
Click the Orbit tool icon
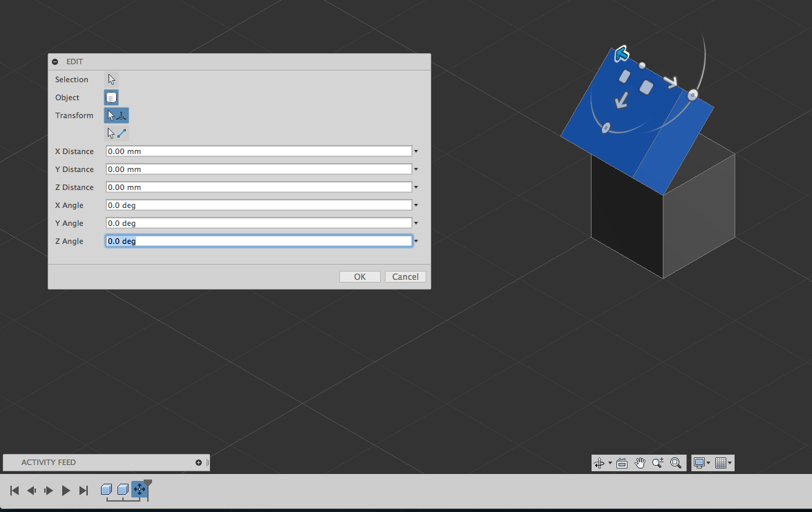pyautogui.click(x=598, y=463)
